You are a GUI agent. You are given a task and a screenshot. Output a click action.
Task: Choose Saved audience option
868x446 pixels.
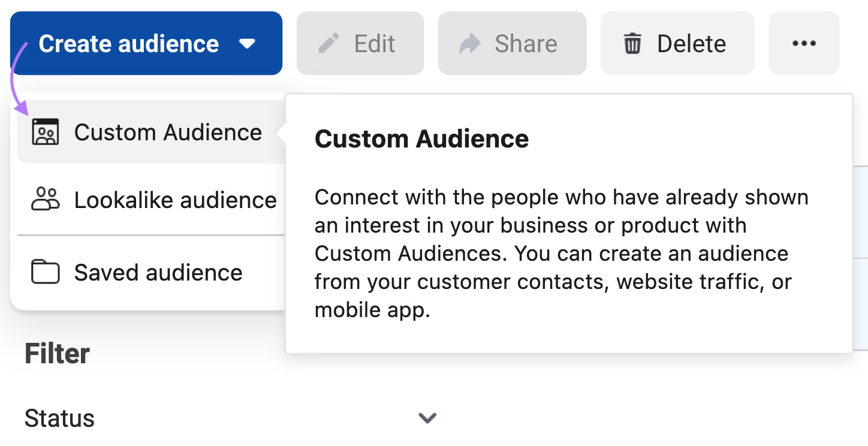pos(157,272)
